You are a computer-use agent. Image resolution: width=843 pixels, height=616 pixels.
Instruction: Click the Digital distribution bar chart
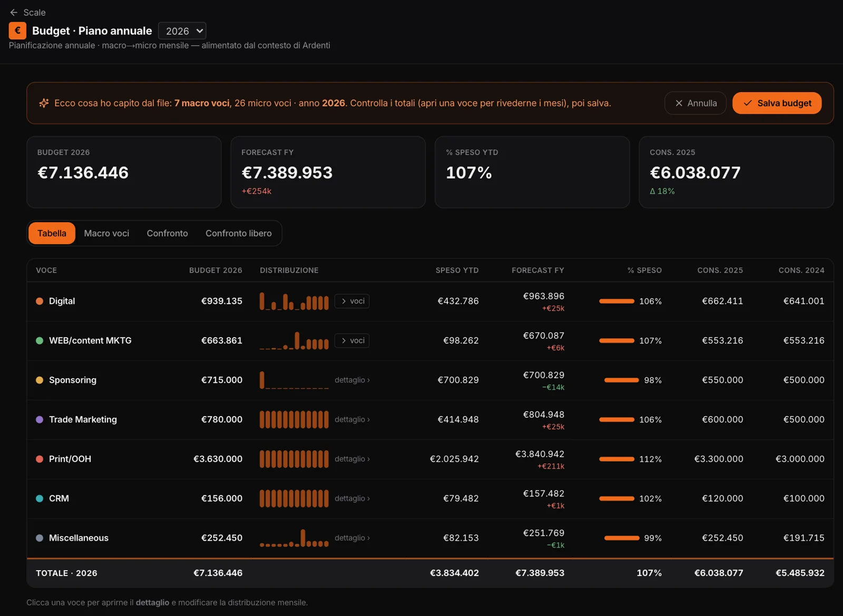pos(294,301)
